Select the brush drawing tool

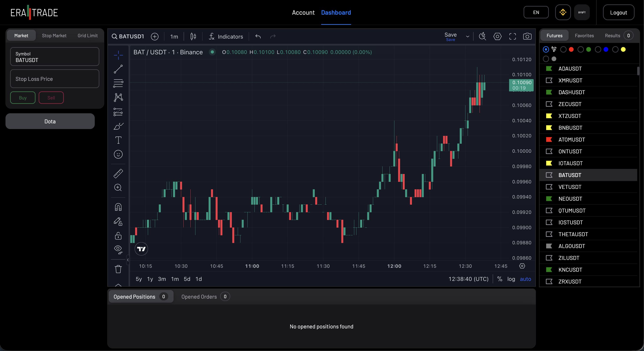[x=118, y=126]
